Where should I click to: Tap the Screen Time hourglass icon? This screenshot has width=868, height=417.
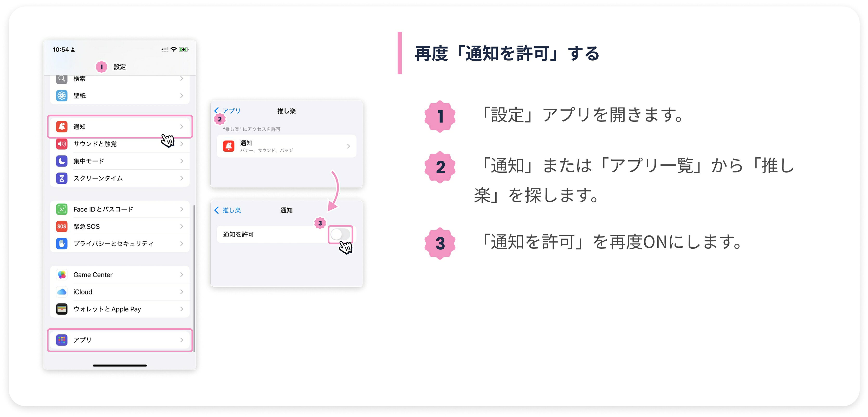click(x=62, y=178)
